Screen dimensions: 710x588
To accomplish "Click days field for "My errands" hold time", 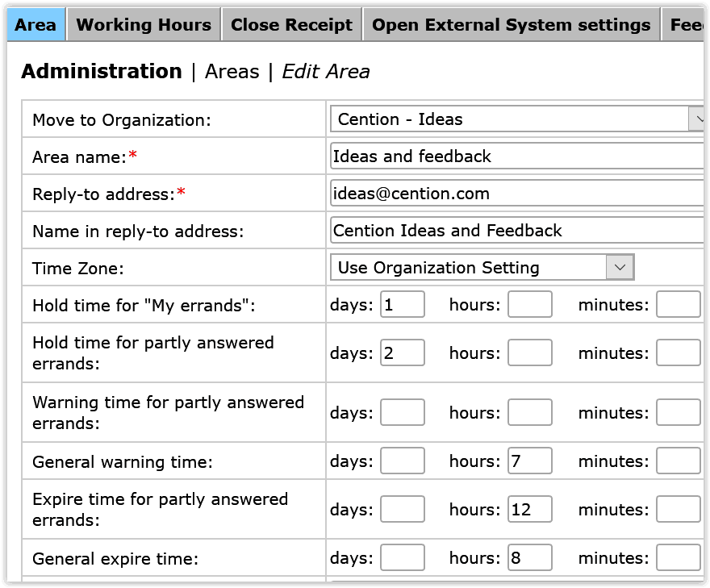I will click(x=402, y=305).
